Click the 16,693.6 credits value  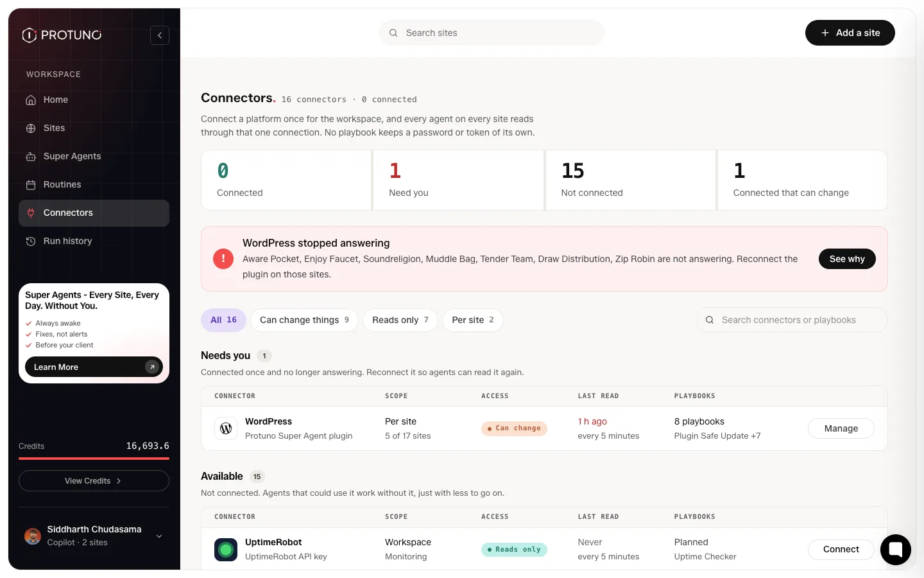[148, 446]
